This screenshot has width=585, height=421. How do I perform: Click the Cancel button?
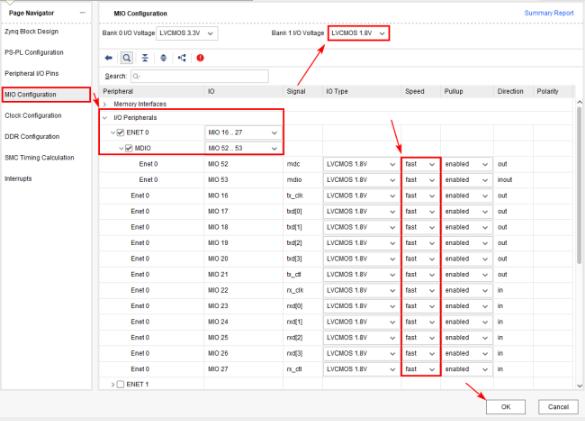click(558, 407)
